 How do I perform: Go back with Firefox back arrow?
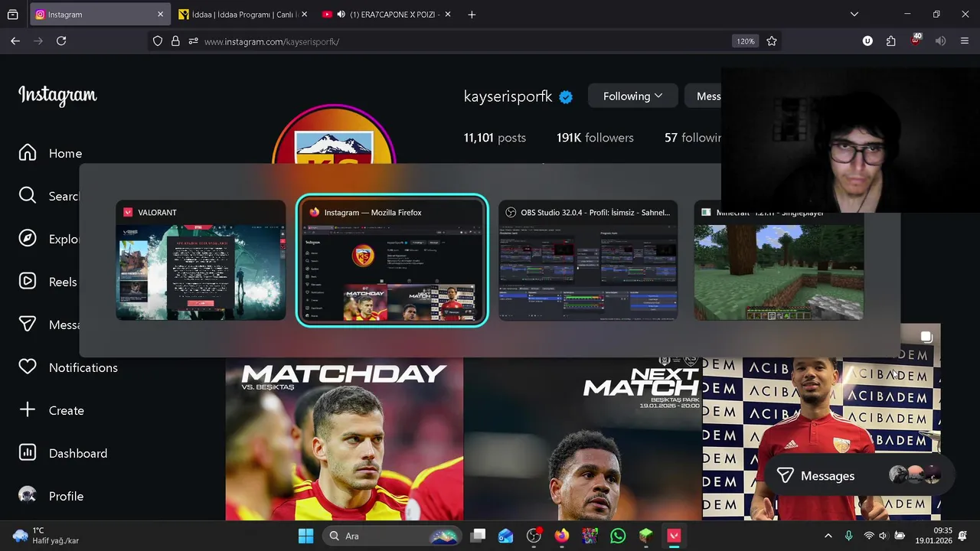coord(15,41)
